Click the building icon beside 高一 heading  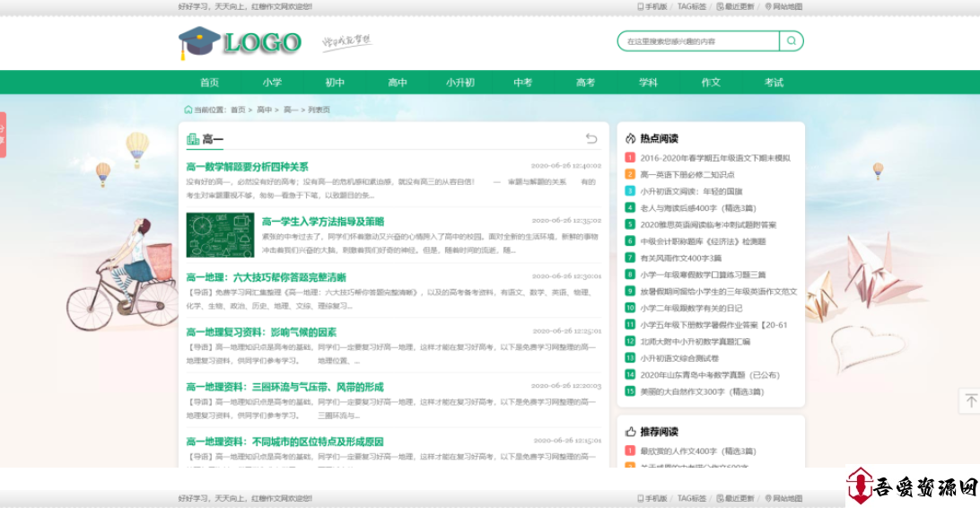[x=192, y=139]
